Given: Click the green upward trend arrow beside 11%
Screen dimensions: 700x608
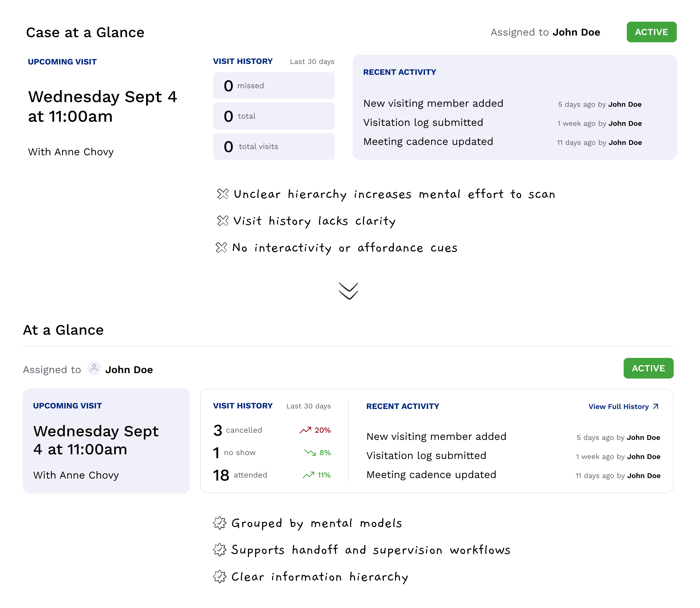Looking at the screenshot, I should coord(308,475).
